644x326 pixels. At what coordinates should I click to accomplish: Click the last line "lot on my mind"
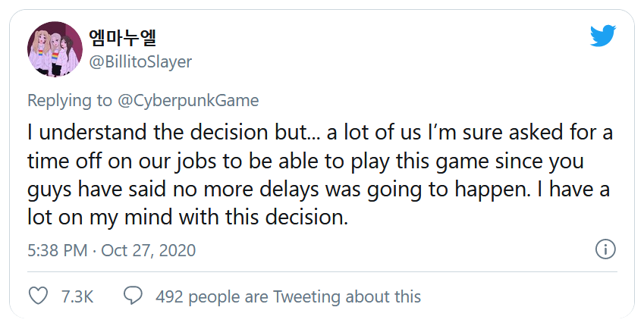click(187, 218)
